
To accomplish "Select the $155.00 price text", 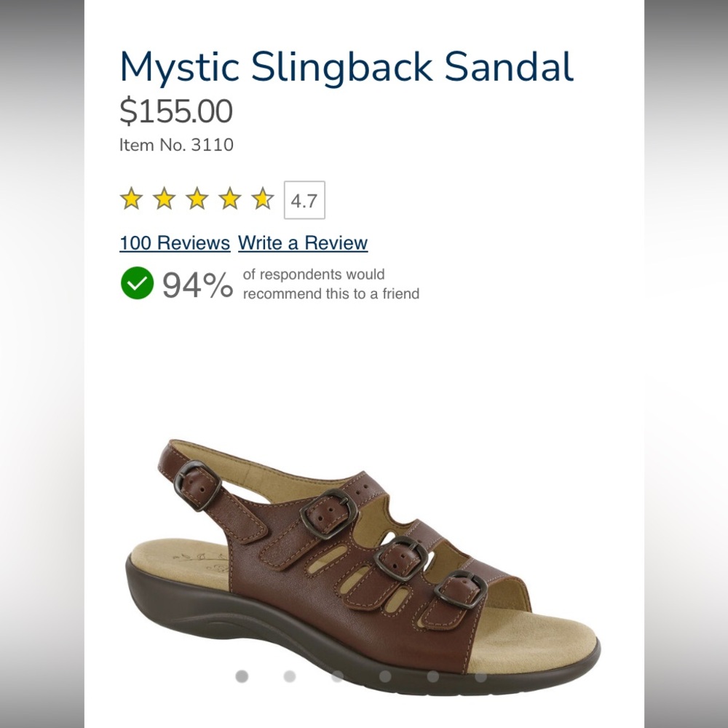I will point(175,111).
